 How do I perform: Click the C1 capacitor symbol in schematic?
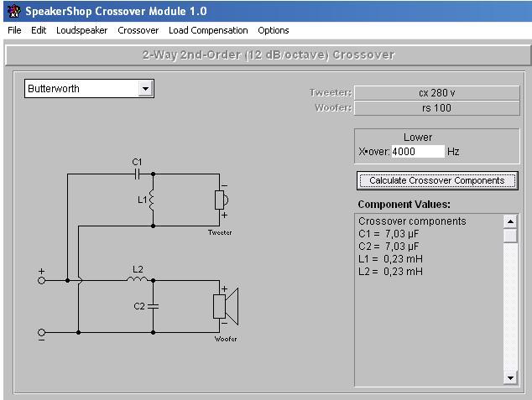pyautogui.click(x=137, y=174)
